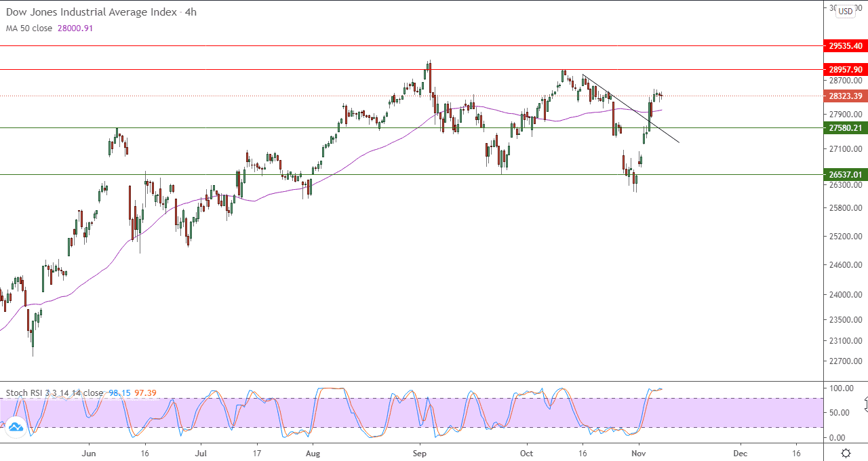Select the 27580.21 green price label

[845, 127]
